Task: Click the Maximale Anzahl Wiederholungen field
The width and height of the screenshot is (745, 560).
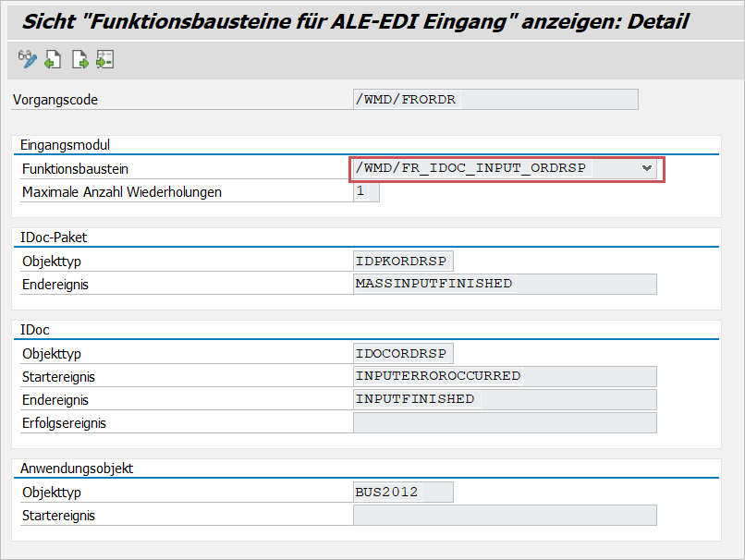Action: 366,192
